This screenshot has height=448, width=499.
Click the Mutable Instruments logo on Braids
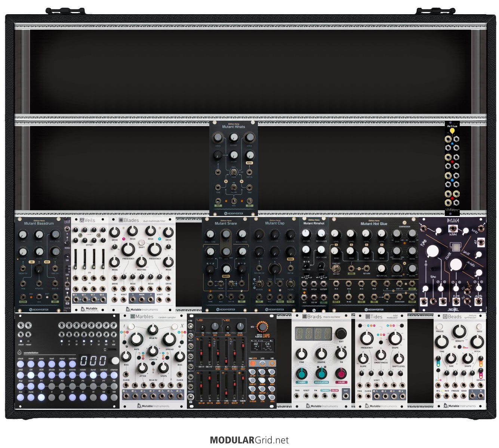click(321, 406)
